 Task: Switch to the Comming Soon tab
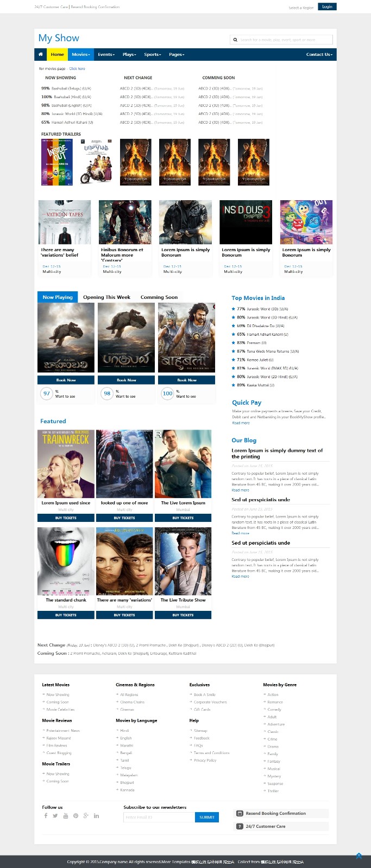pos(159,297)
